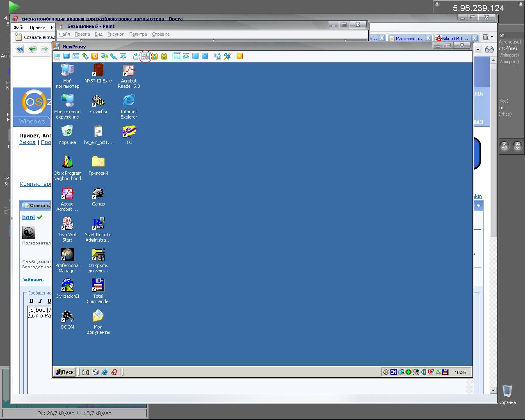Select the Citrix Program Neighborhood icon

pyautogui.click(x=67, y=168)
